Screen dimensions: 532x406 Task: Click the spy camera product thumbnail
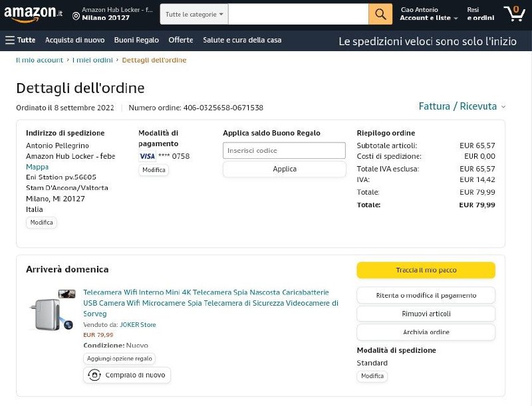52,310
